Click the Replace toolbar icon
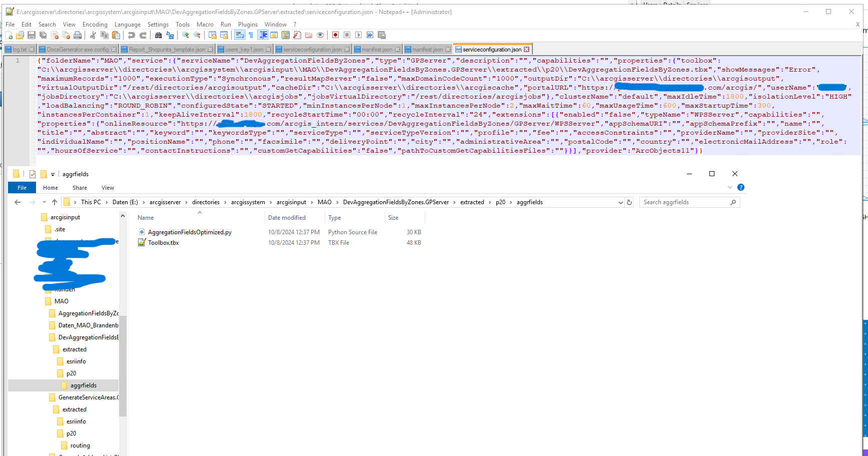This screenshot has height=456, width=868. (170, 35)
